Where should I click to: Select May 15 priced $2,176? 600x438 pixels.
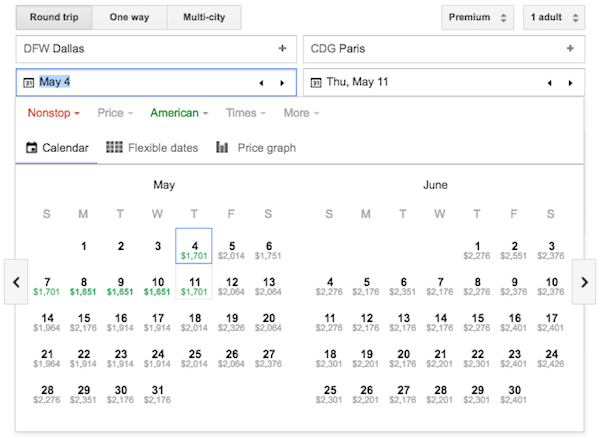83,322
